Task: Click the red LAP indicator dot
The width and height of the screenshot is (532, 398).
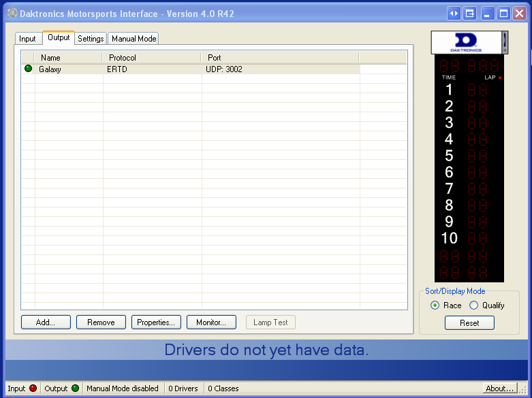Action: [499, 78]
